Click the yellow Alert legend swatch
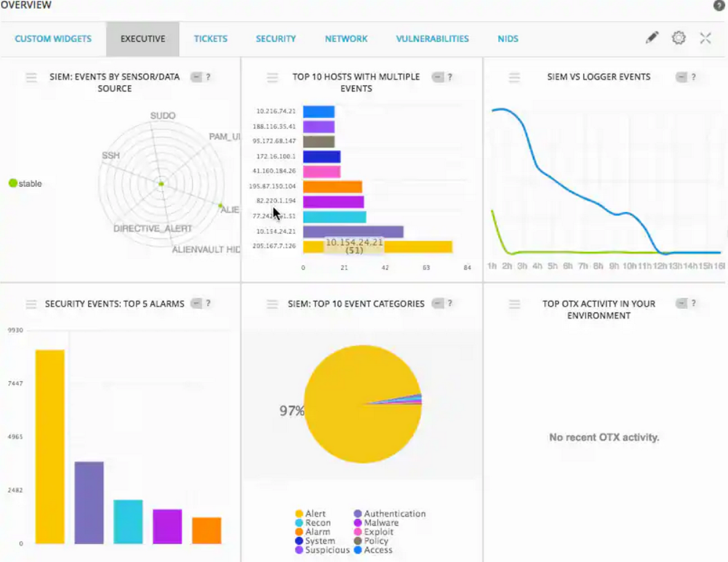The width and height of the screenshot is (728, 562). (x=298, y=513)
